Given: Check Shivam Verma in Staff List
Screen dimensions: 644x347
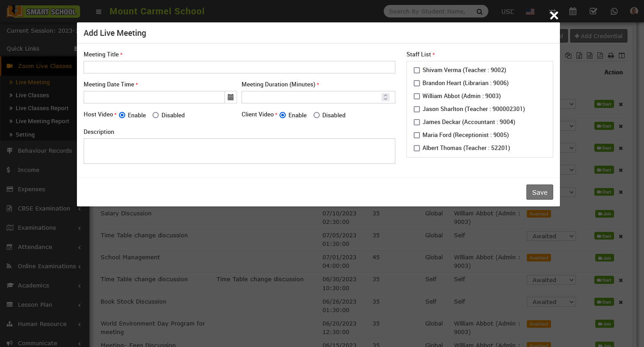Looking at the screenshot, I should click(417, 70).
